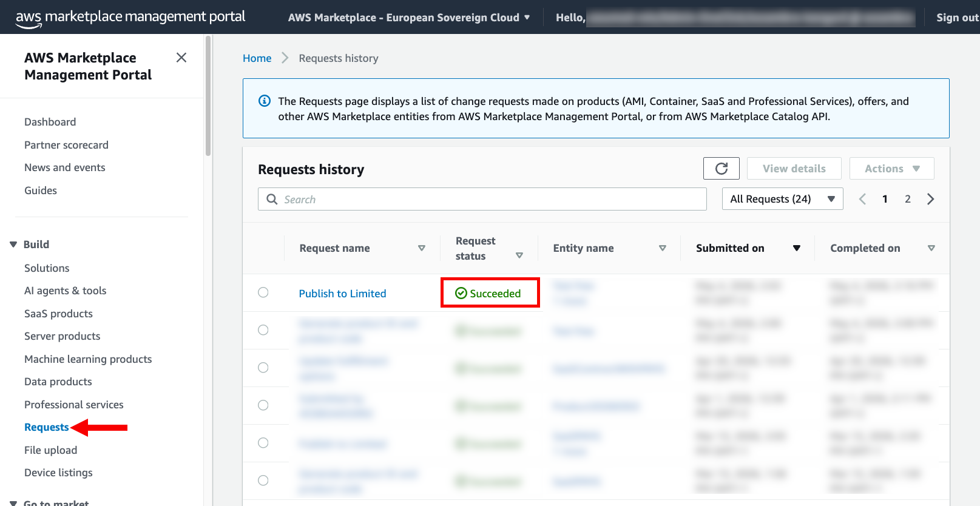Open the Actions dropdown menu
Viewport: 980px width, 506px height.
click(x=891, y=169)
